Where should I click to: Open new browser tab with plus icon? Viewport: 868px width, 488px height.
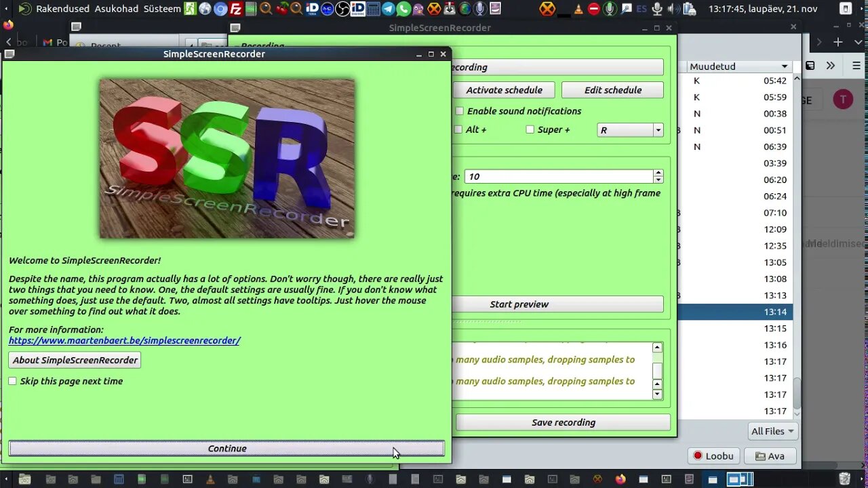pos(838,42)
